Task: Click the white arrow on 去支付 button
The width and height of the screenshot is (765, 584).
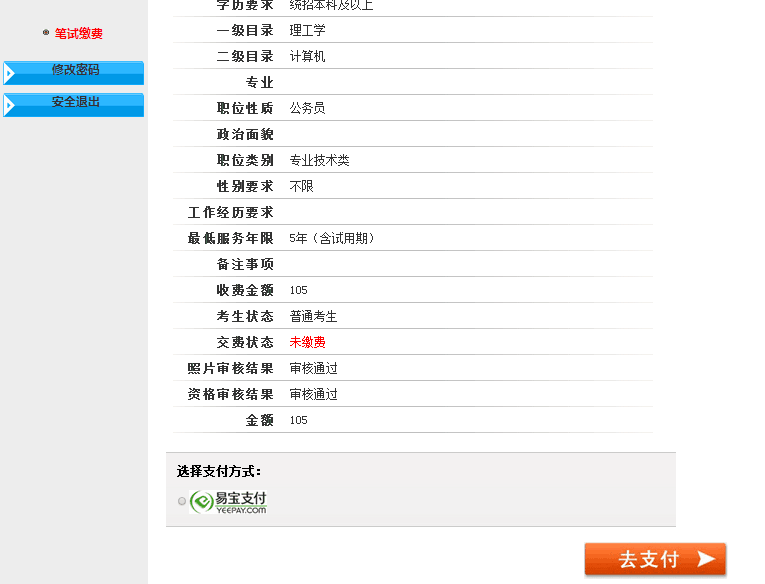Action: tap(705, 559)
